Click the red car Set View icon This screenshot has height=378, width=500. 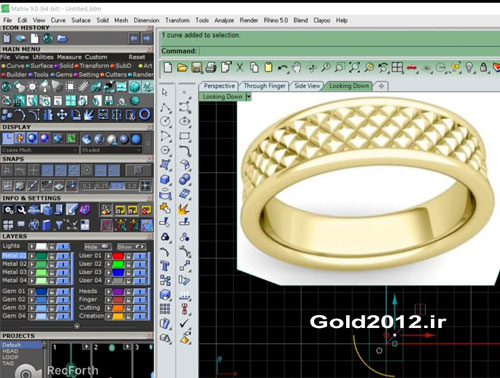[x=412, y=68]
